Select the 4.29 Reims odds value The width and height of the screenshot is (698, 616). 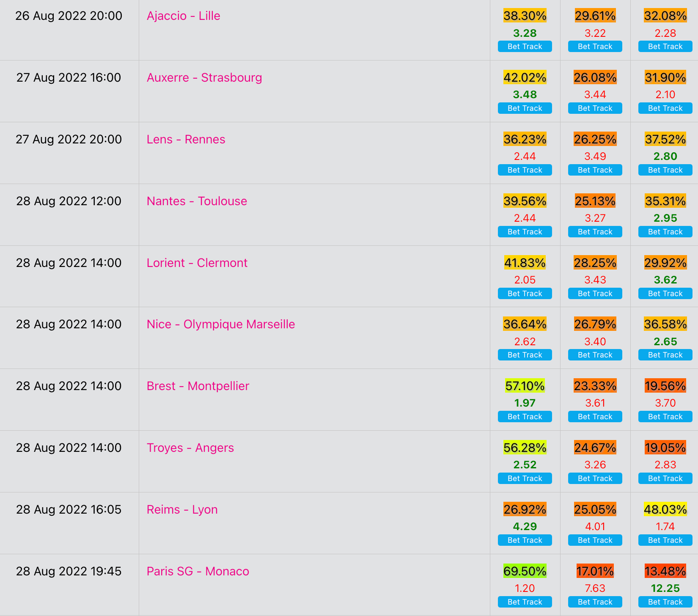point(525,526)
